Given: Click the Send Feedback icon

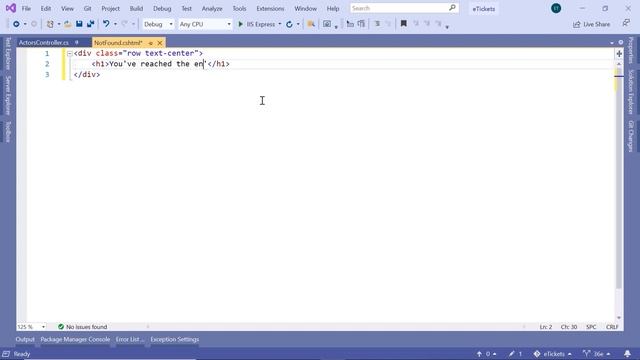Looking at the screenshot, I should (x=626, y=24).
